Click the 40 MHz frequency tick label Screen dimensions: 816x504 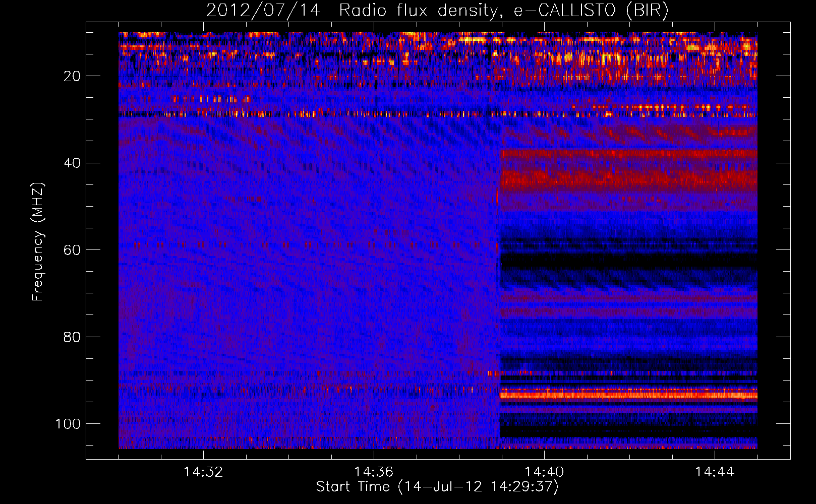tap(72, 163)
